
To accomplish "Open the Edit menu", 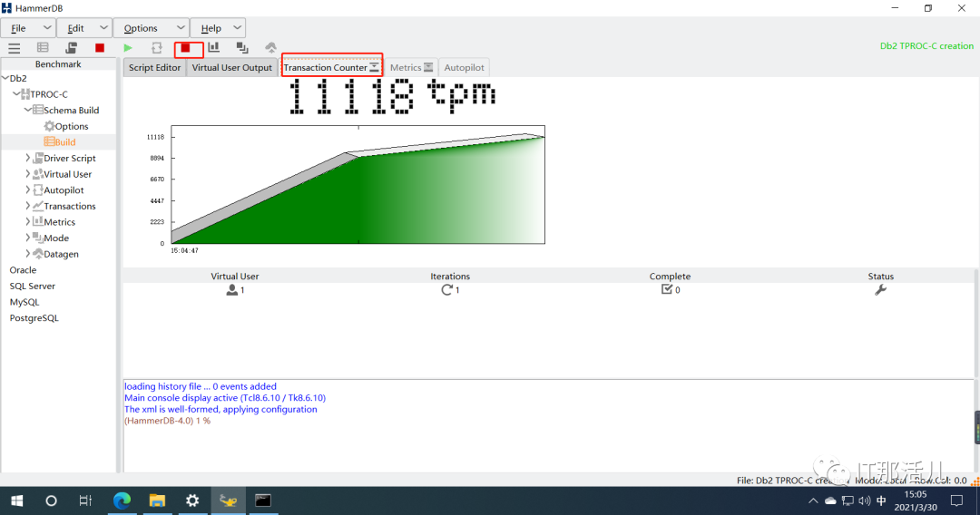I will pyautogui.click(x=84, y=28).
